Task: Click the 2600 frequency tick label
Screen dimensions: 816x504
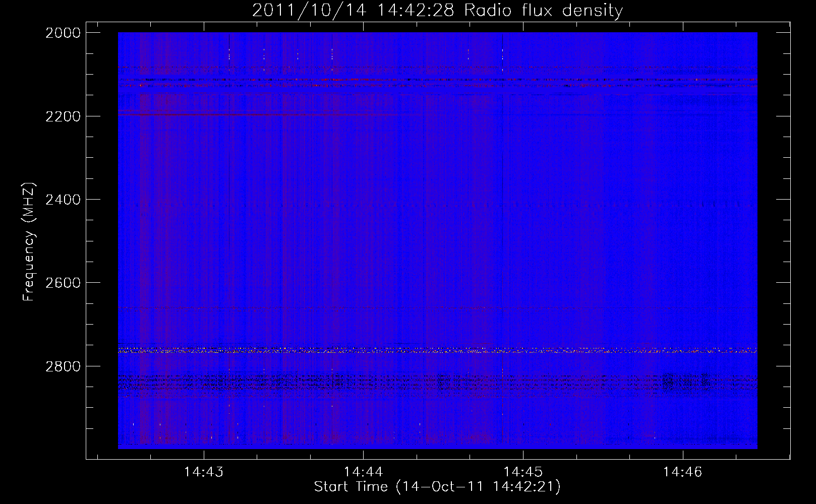Action: 63,283
